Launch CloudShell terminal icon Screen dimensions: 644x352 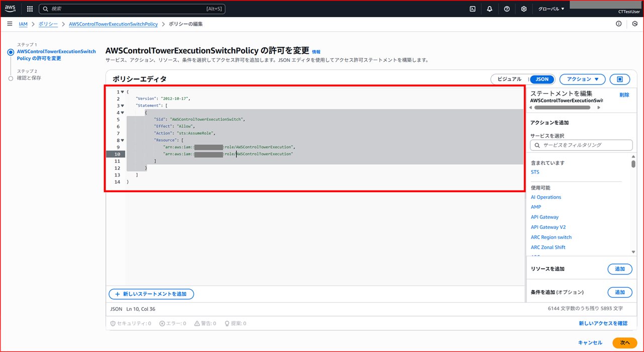coord(472,9)
